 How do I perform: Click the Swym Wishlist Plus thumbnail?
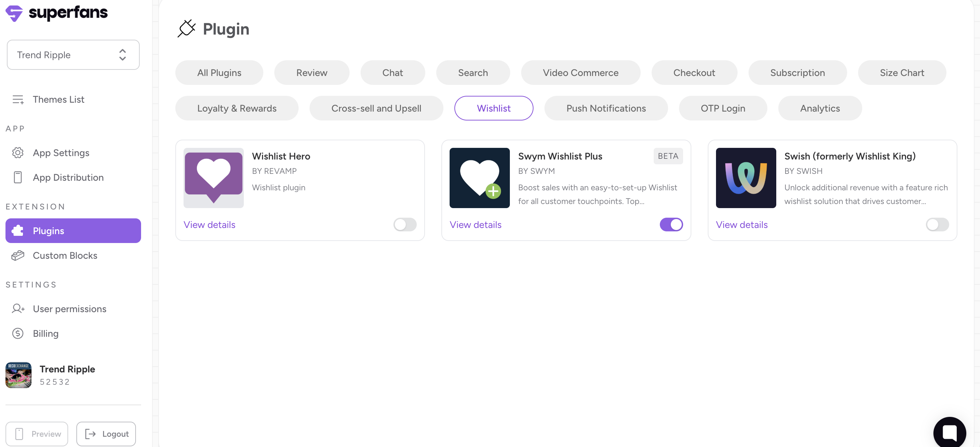click(479, 178)
